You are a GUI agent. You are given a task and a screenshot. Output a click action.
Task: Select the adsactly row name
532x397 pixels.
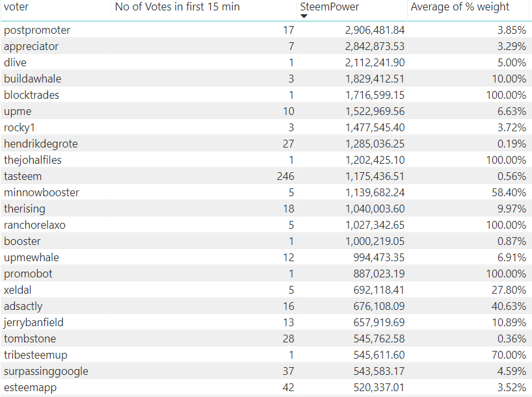pos(23,307)
